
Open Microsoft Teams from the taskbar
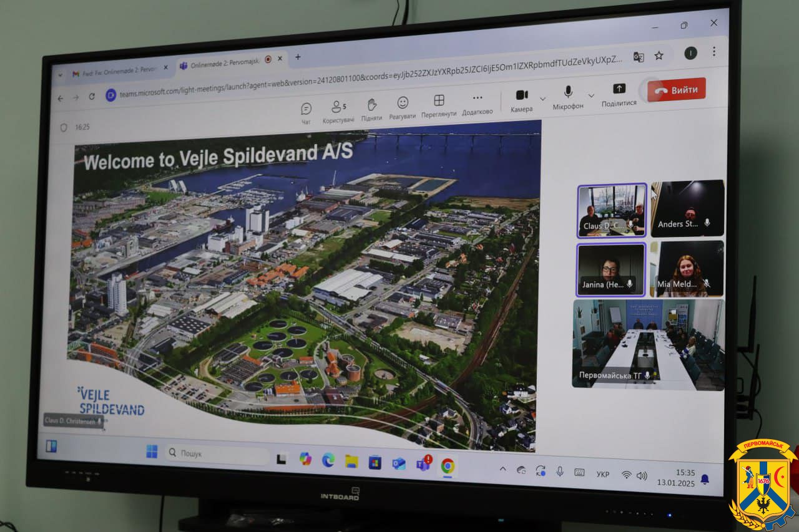tap(424, 463)
